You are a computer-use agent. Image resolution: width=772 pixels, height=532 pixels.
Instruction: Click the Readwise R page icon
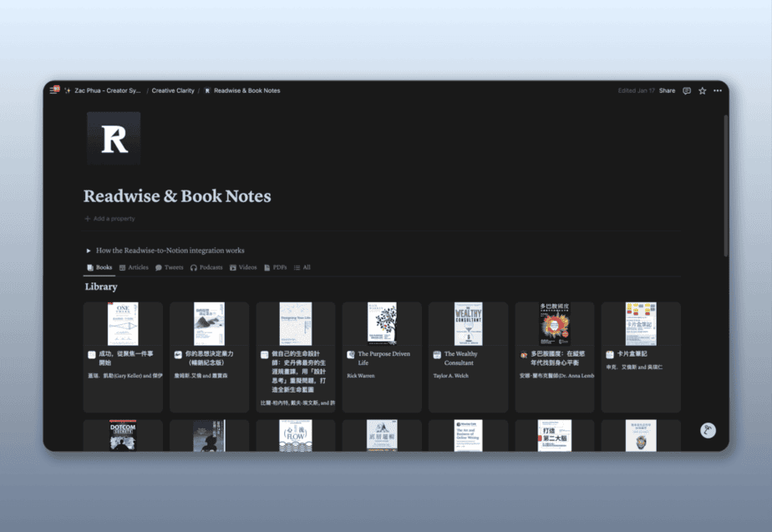(x=114, y=138)
